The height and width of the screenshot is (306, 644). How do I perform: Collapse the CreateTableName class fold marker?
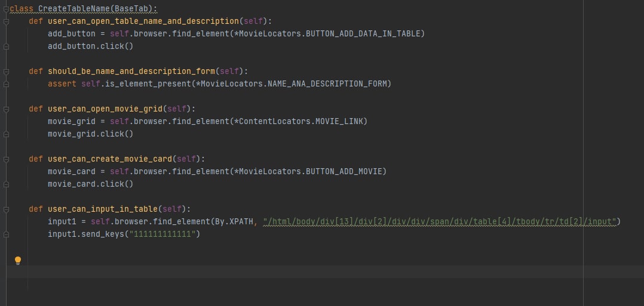pyautogui.click(x=6, y=8)
